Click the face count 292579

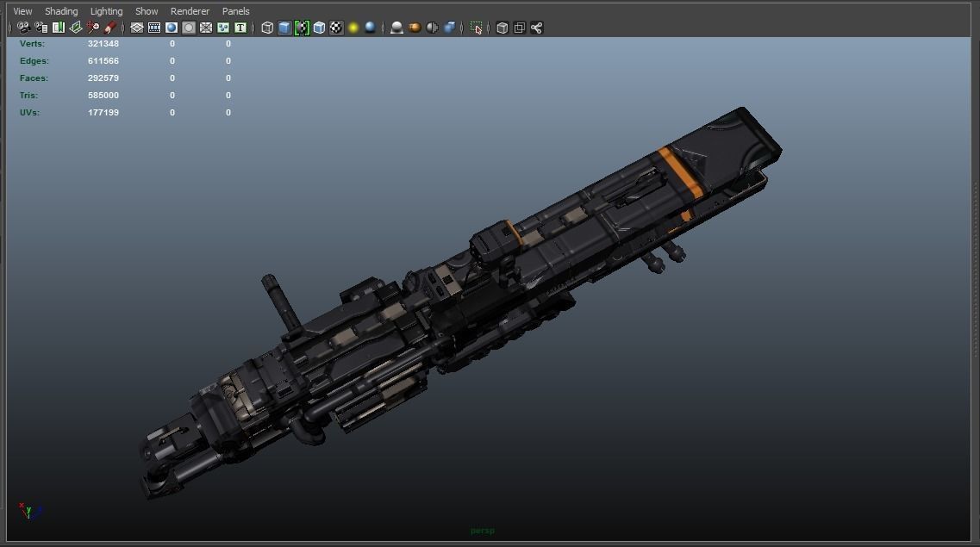pyautogui.click(x=103, y=78)
